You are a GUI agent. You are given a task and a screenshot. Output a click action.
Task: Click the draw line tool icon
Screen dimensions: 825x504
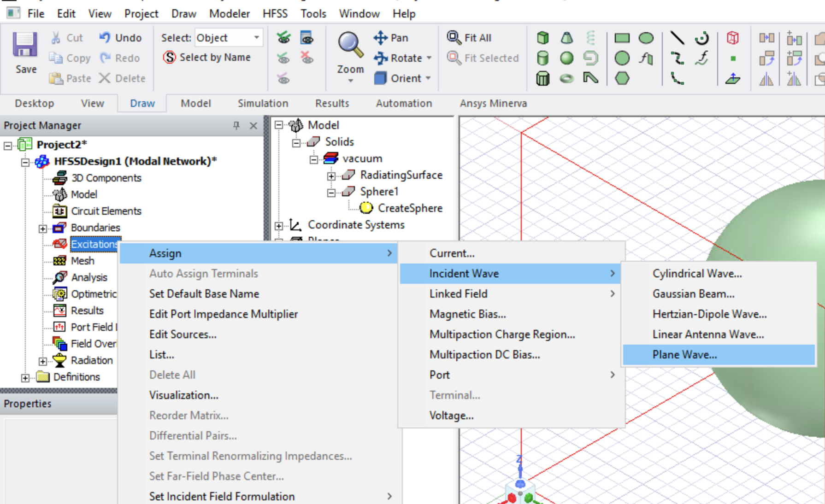[x=677, y=38]
